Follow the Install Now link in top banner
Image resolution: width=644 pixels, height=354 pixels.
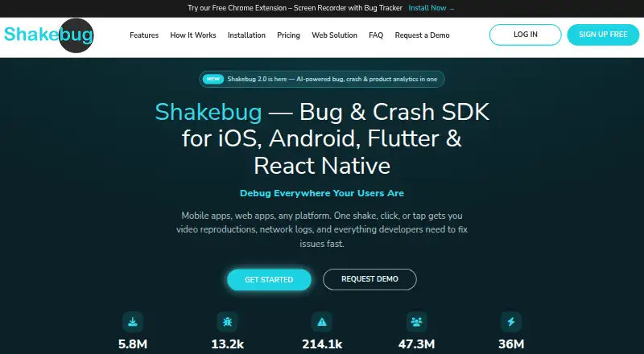431,8
